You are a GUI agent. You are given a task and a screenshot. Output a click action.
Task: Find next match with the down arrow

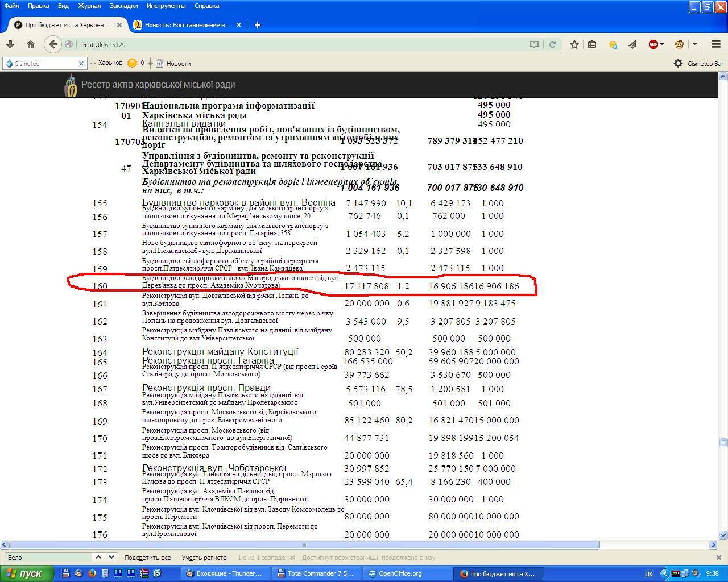pos(111,558)
